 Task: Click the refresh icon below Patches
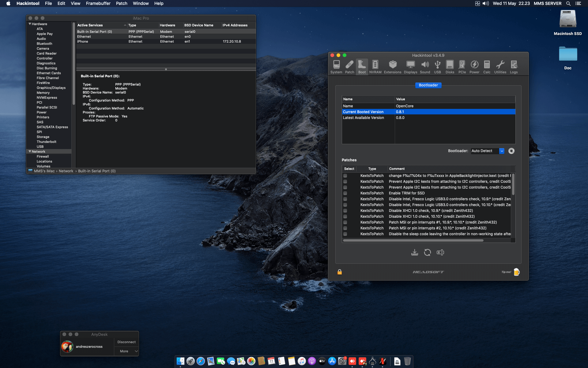(x=428, y=252)
